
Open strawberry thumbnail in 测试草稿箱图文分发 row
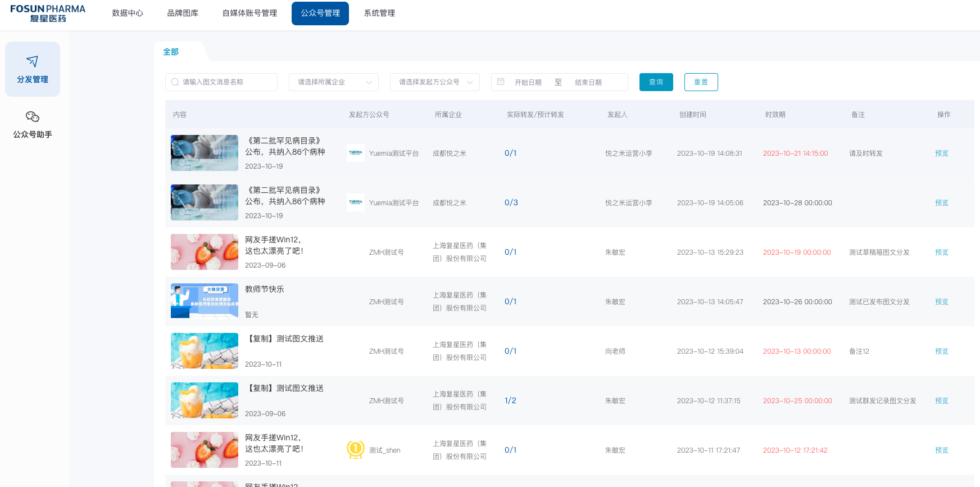click(205, 252)
